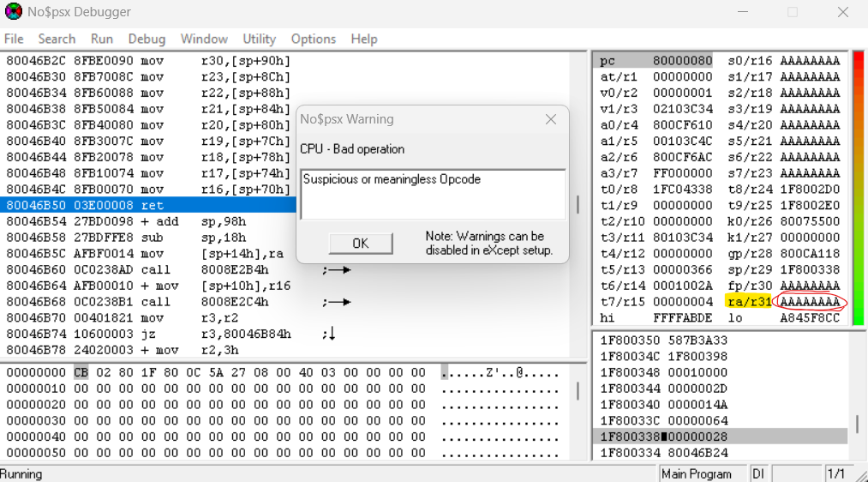This screenshot has width=868, height=482.
Task: Click the Main Program status bar field
Action: point(697,473)
